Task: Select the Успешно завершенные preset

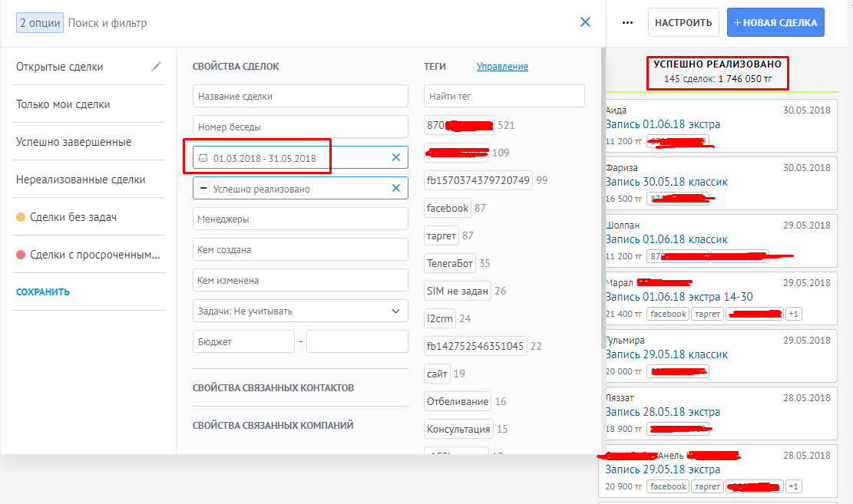Action: [74, 142]
